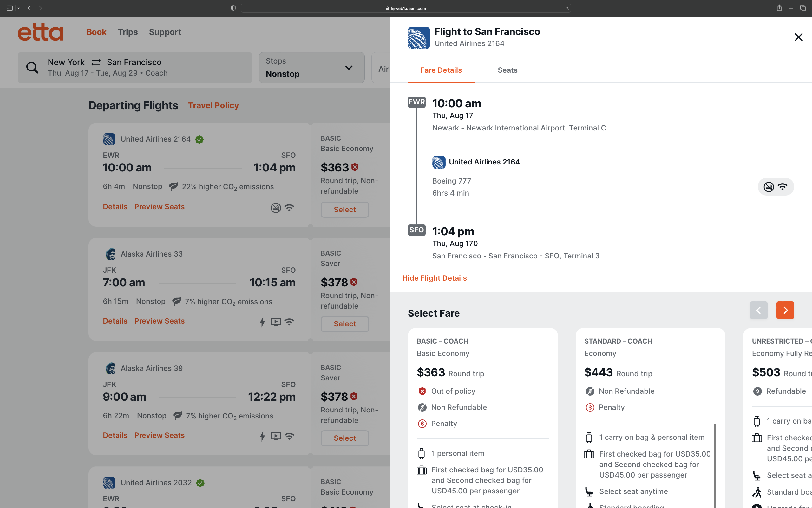The width and height of the screenshot is (812, 508).
Task: Click carry-on bag icon in Standard Coach card
Action: tap(589, 438)
